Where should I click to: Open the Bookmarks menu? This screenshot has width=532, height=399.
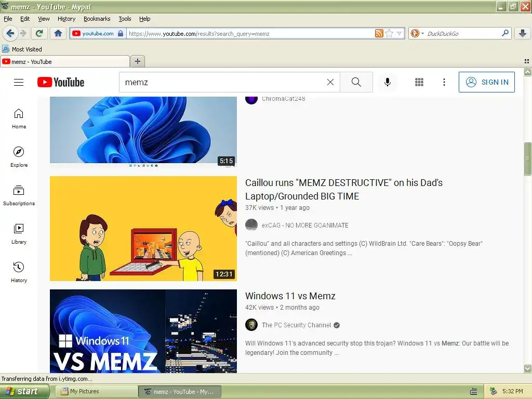97,19
